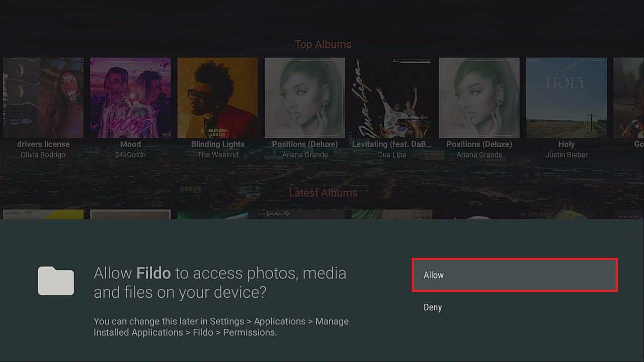The height and width of the screenshot is (362, 644).
Task: Select the 'Blinding Lights' title text
Action: [218, 144]
